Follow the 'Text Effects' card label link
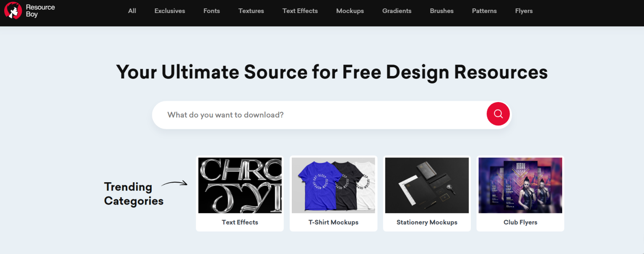Viewport: 644px width, 254px height. pos(240,222)
